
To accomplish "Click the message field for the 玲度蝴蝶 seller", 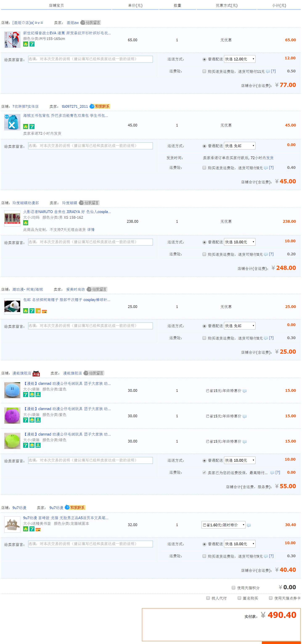I will coord(90,242).
